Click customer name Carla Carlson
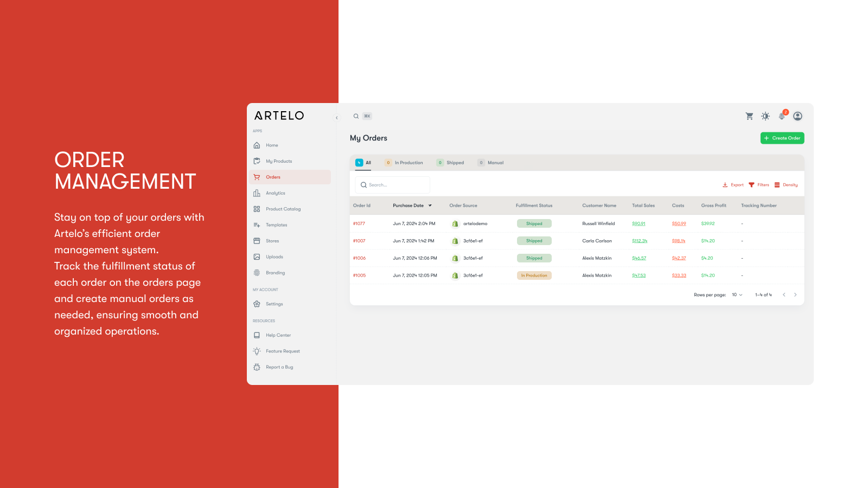Image resolution: width=868 pixels, height=488 pixels. 597,241
